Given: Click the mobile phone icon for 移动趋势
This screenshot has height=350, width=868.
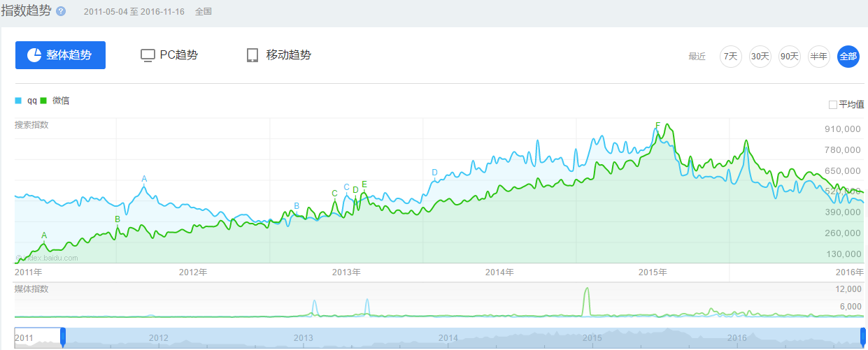Looking at the screenshot, I should 252,55.
